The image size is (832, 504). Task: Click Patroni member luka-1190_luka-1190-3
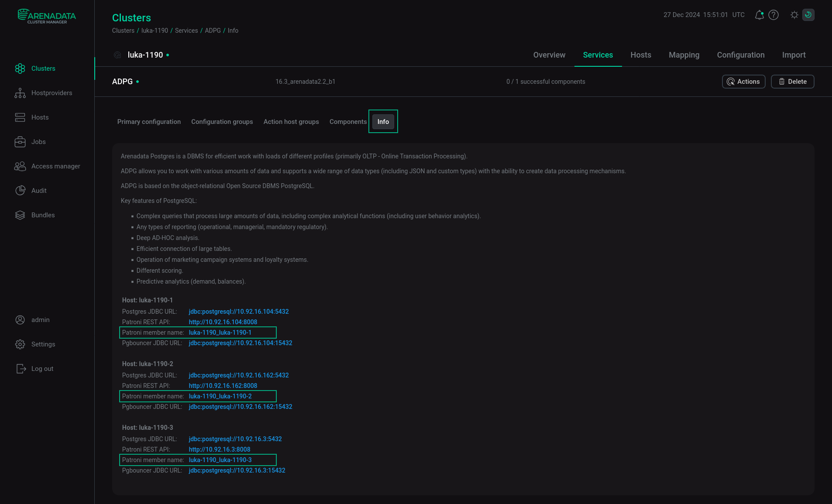point(220,460)
